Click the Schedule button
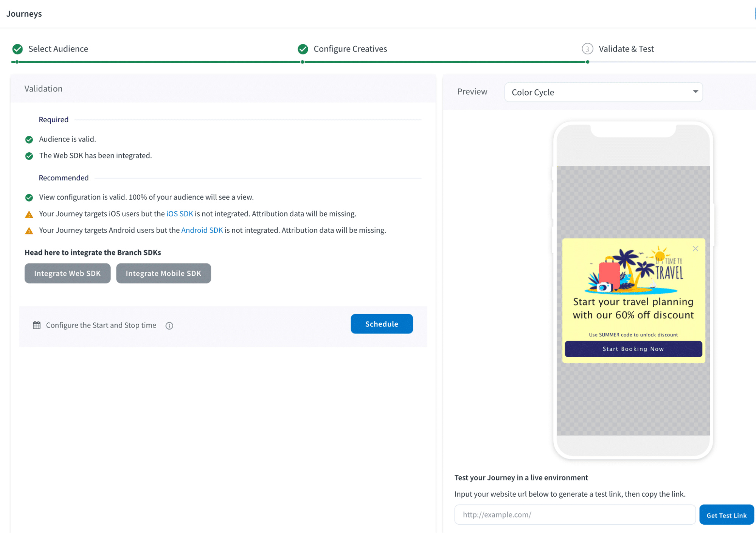756x533 pixels. [x=381, y=324]
